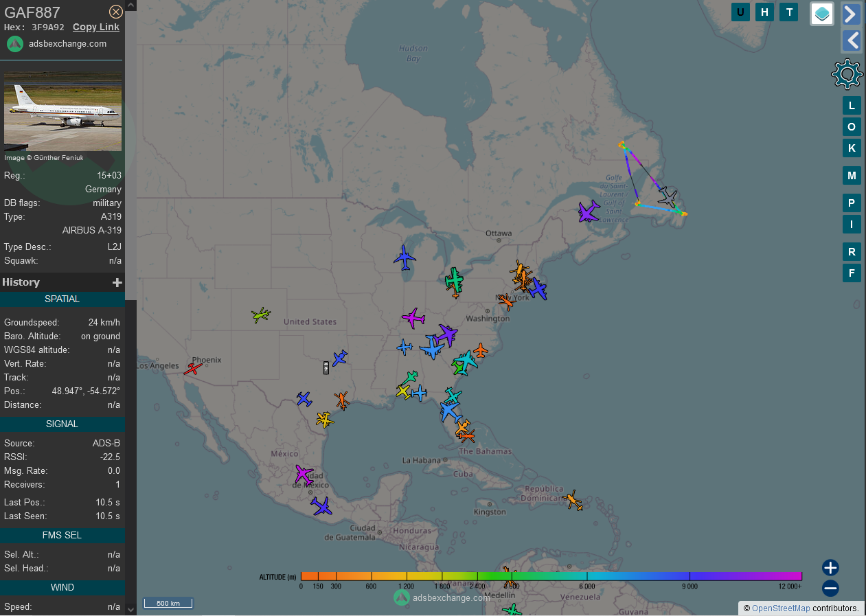Select magenta aircraft east of United States label

pyautogui.click(x=413, y=318)
